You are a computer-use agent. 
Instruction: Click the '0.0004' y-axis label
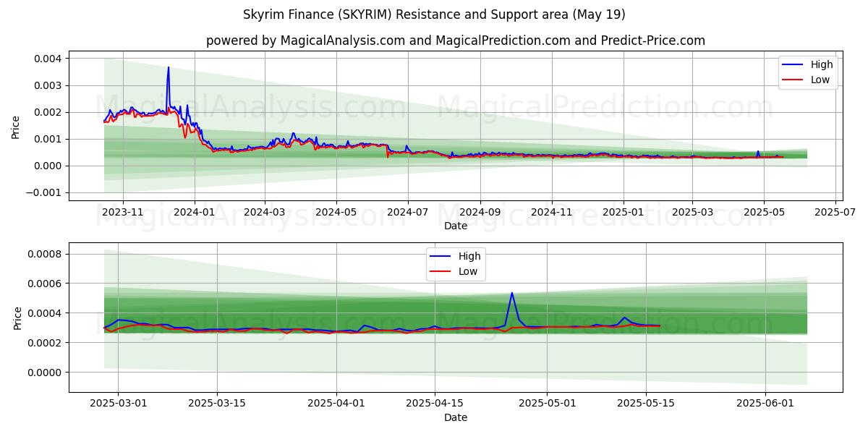(x=46, y=313)
